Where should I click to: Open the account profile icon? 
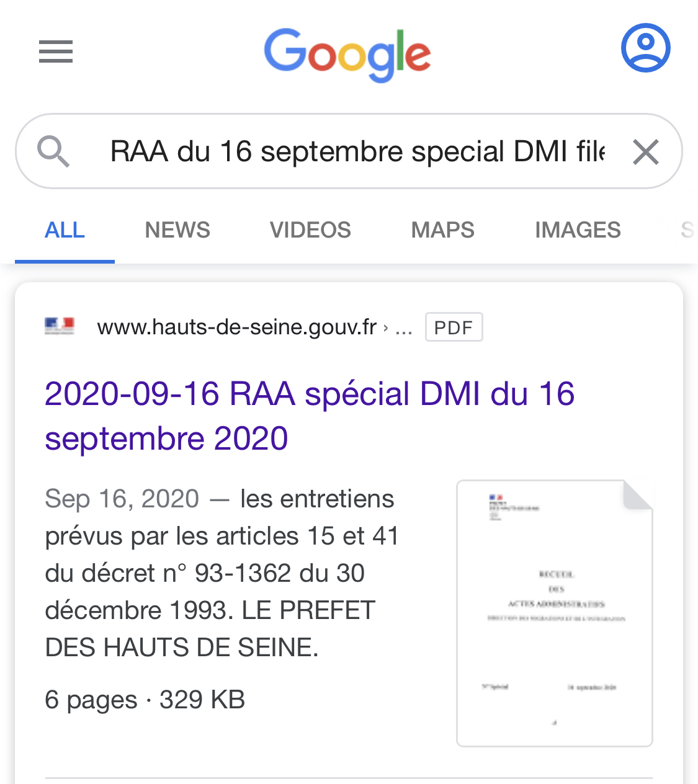tap(645, 48)
